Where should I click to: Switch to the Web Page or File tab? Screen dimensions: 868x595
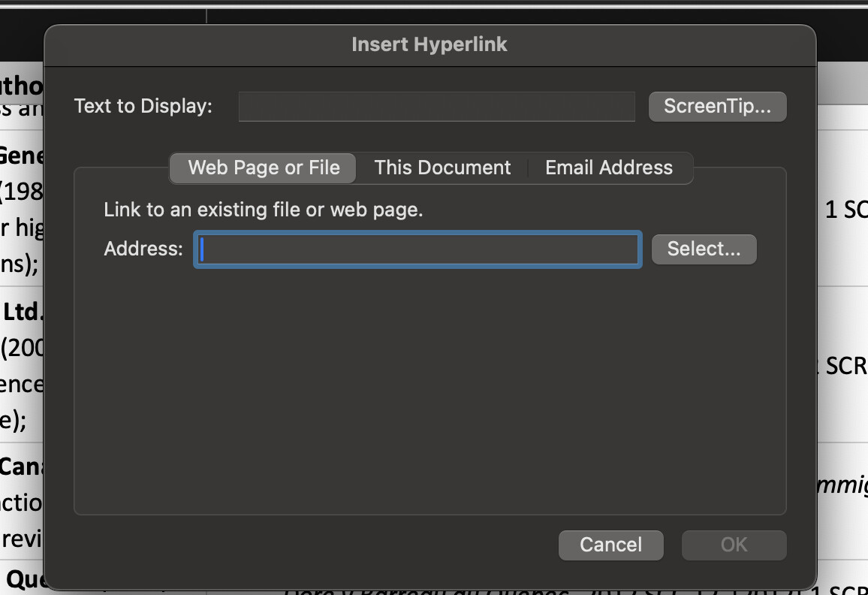click(264, 168)
